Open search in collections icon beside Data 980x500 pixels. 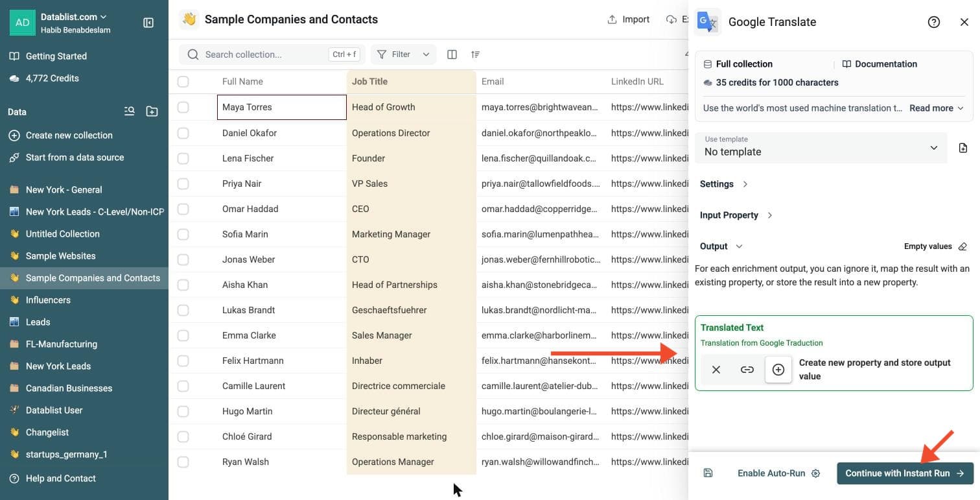(130, 112)
